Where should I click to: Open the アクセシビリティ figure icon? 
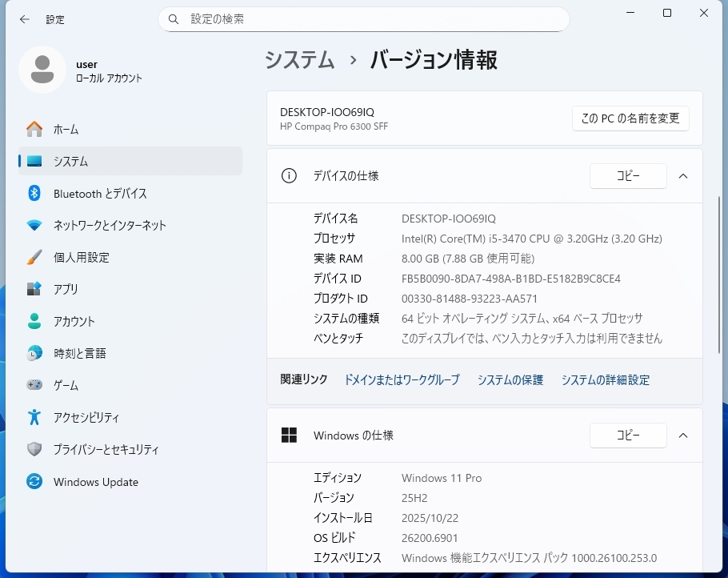(34, 417)
